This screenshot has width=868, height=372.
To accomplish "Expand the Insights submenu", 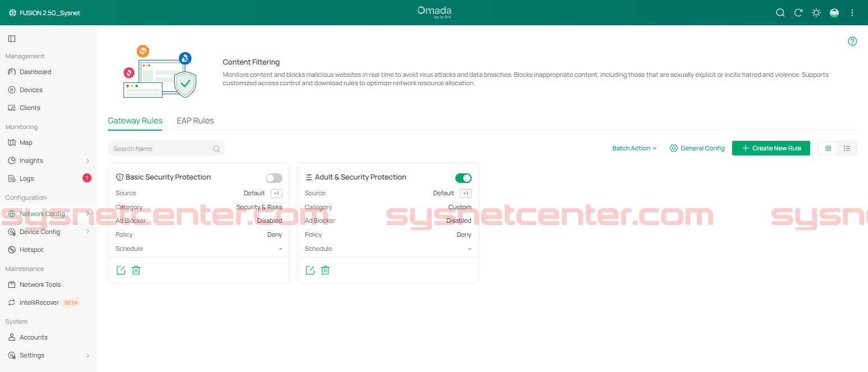I will click(88, 160).
